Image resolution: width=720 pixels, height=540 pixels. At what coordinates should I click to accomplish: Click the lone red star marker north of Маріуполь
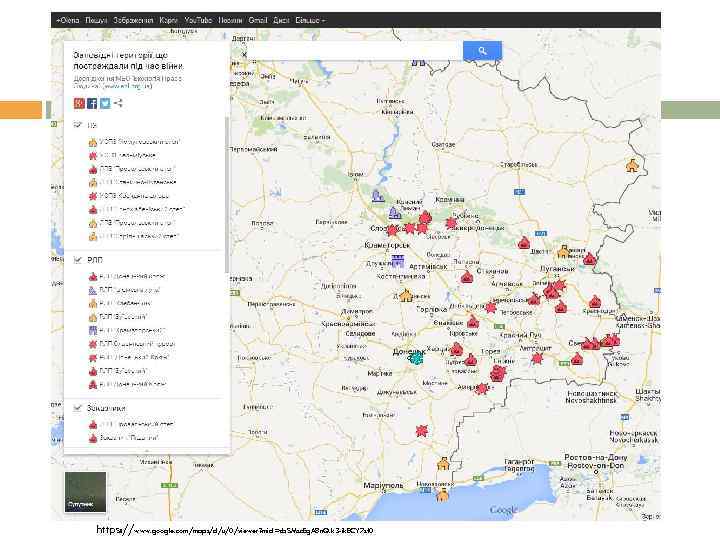[422, 430]
